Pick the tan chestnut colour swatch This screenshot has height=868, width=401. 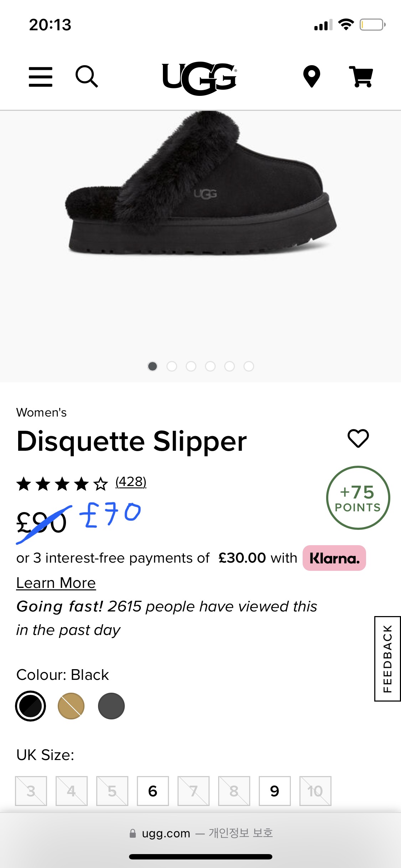71,706
